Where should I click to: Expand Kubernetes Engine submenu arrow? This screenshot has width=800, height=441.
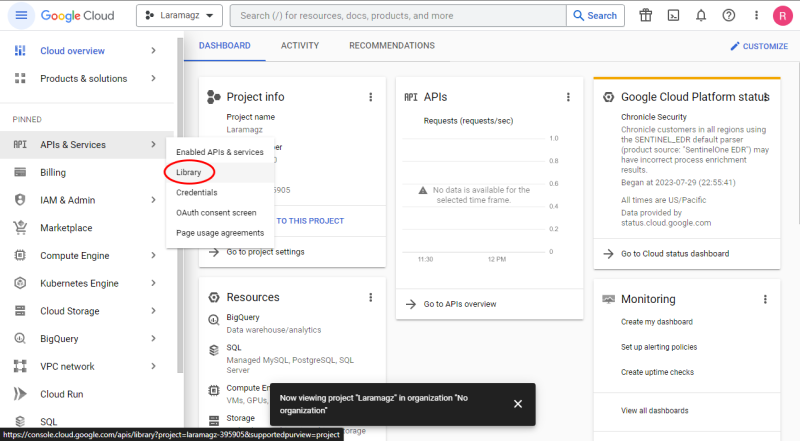(x=154, y=283)
